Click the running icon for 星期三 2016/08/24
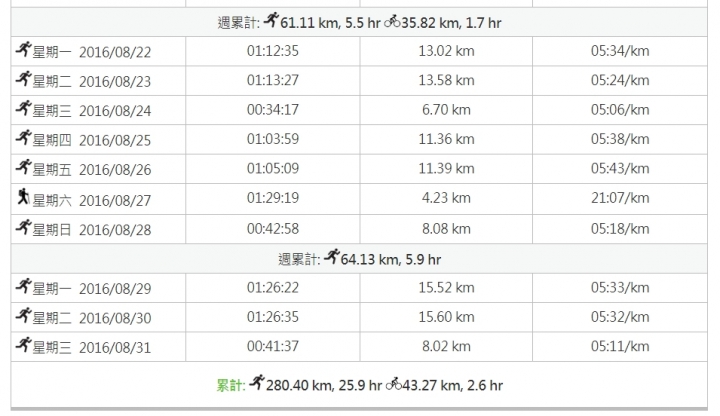The width and height of the screenshot is (720, 416). tap(23, 110)
